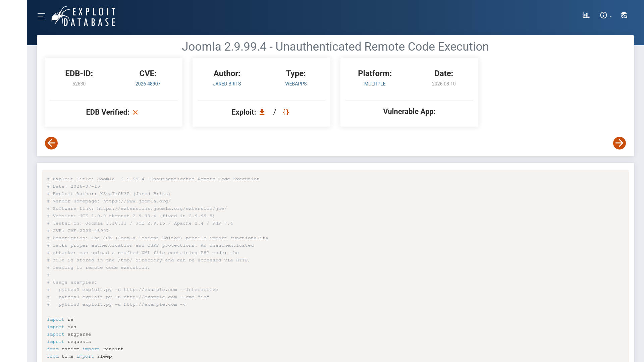This screenshot has width=644, height=362.
Task: Click 'from time import sleep' line
Action: click(x=79, y=356)
